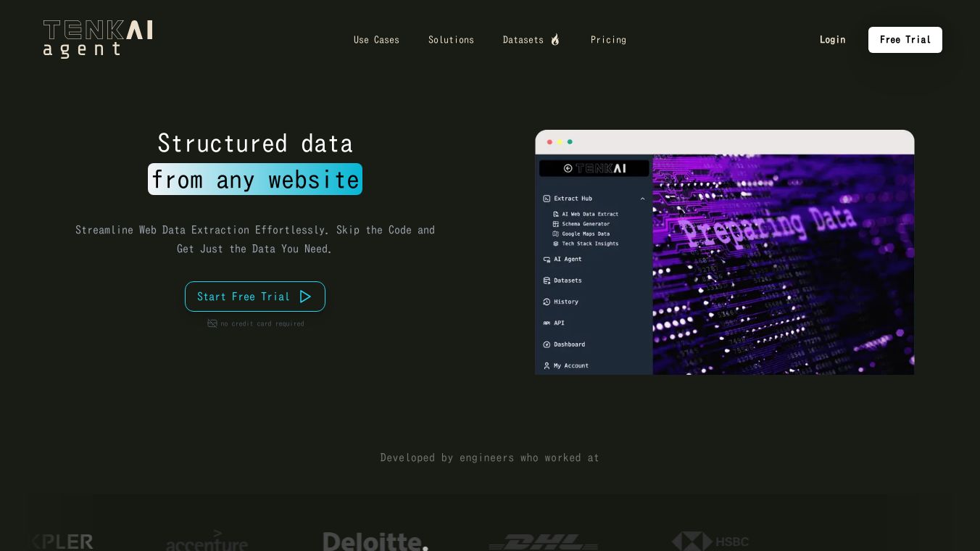Screen dimensions: 980x551
Task: Click the Schema Generator icon
Action: (556, 224)
